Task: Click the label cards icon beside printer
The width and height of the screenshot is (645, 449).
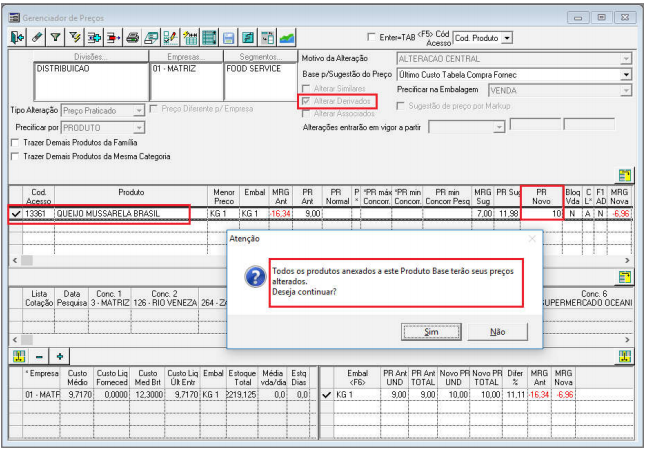Action: click(x=151, y=38)
